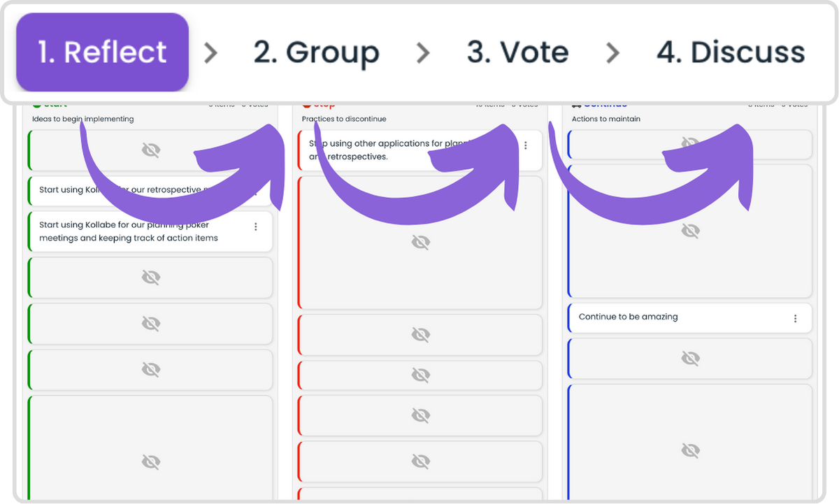839x504 pixels.
Task: Click eye-slash icon on bottom Continue column card
Action: 690,450
